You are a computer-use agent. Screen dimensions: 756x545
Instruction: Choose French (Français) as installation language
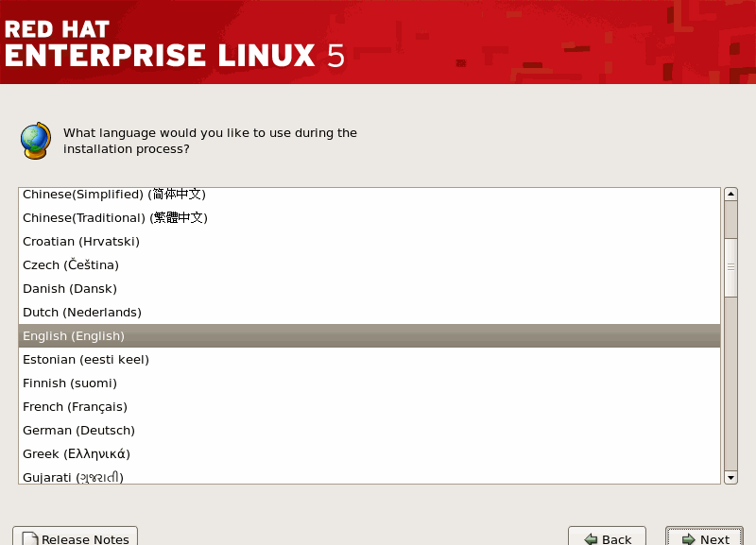(75, 407)
